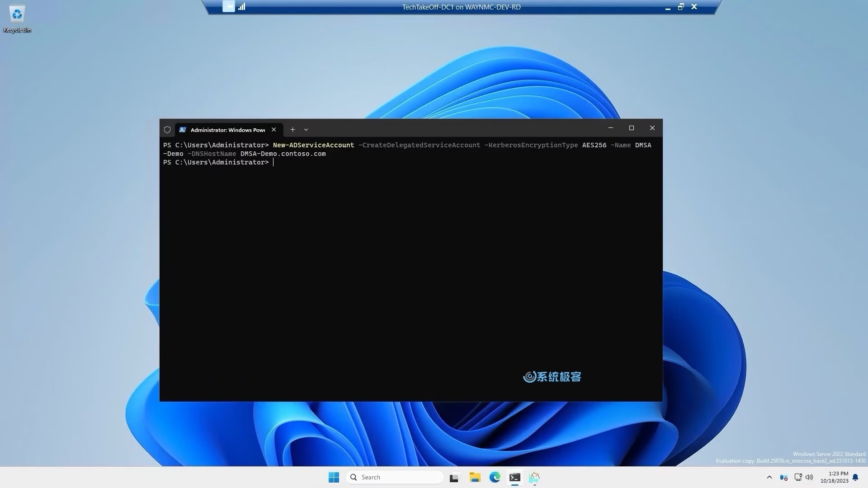Select the Administrator: Windows PowerShell tab

228,130
